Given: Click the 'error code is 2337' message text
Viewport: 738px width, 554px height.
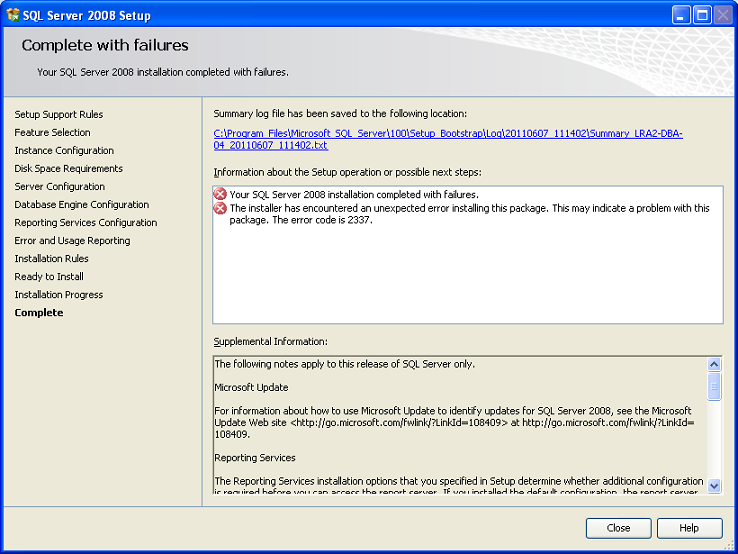Looking at the screenshot, I should coord(469,214).
